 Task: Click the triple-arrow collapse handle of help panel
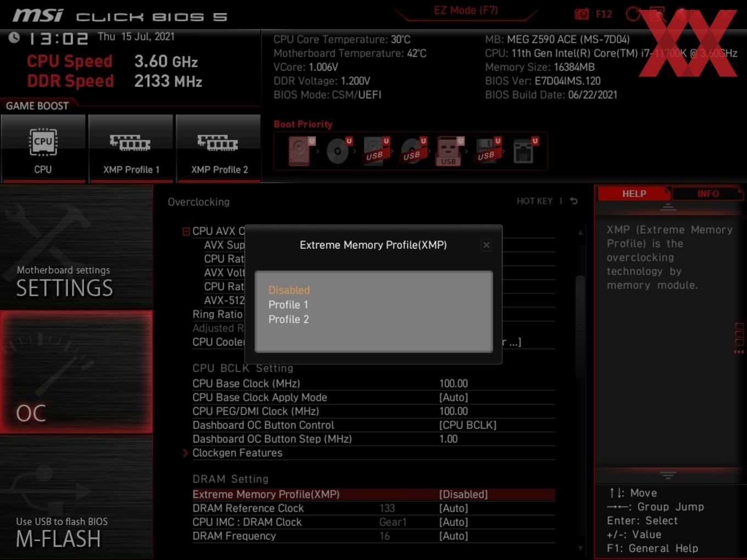[x=739, y=352]
